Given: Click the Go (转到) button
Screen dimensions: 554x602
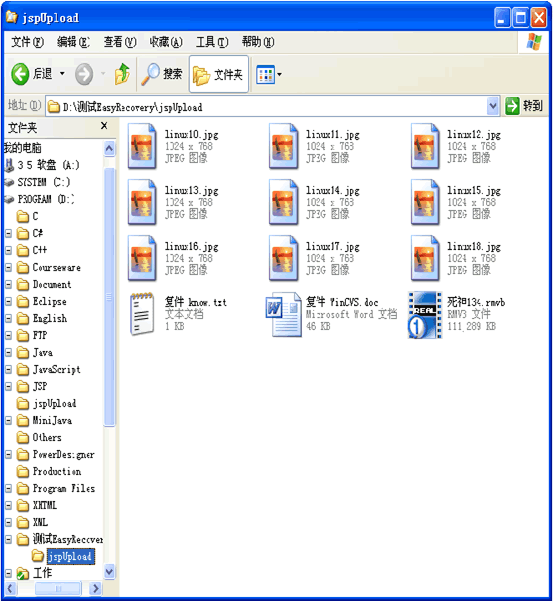Looking at the screenshot, I should (x=524, y=106).
